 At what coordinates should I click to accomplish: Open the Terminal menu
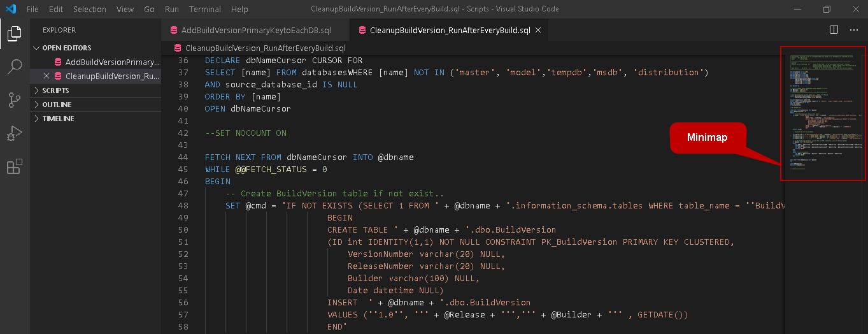click(205, 9)
